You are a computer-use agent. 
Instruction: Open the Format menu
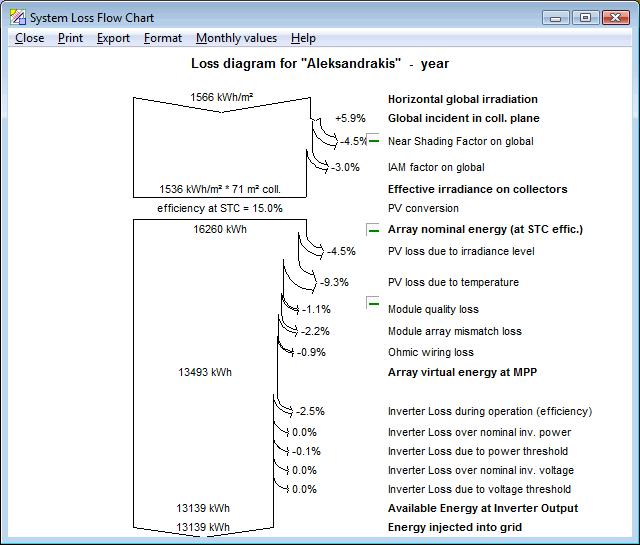click(x=163, y=38)
